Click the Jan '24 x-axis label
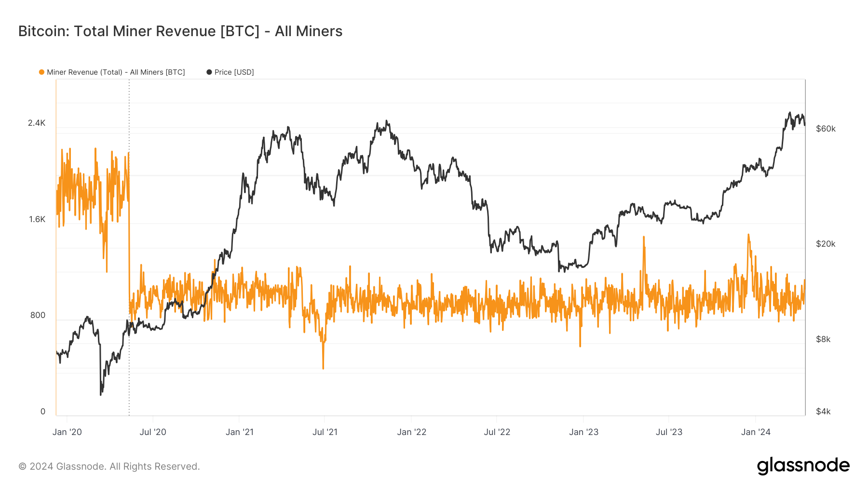Image resolution: width=868 pixels, height=488 pixels. click(756, 432)
